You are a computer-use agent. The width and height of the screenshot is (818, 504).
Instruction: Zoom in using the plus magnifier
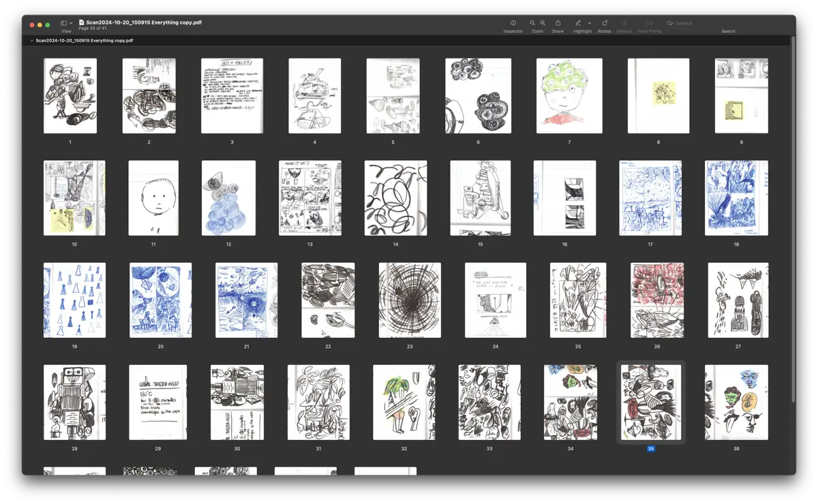[x=543, y=23]
